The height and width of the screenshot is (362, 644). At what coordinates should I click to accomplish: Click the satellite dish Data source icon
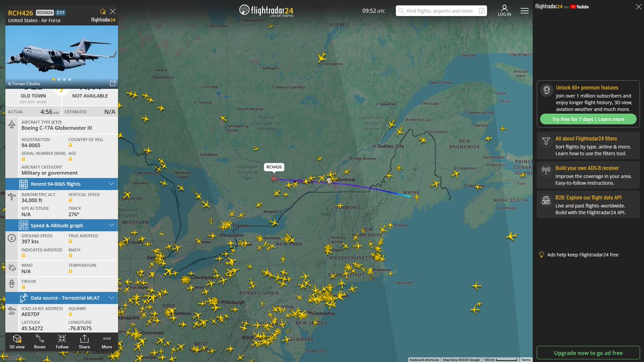(24, 298)
